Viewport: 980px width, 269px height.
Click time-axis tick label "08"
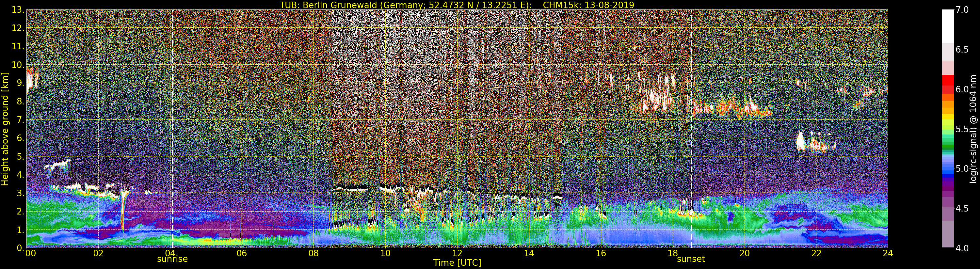[x=313, y=253]
